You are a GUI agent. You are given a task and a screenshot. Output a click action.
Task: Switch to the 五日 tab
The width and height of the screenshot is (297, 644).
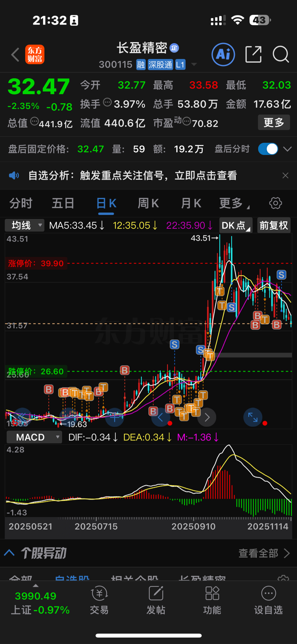tap(63, 203)
